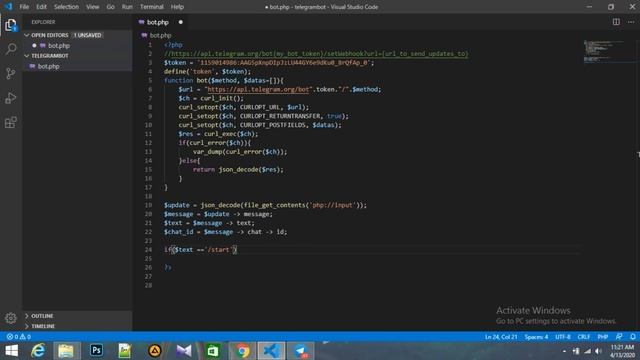Open the Source Control view

coord(11,73)
